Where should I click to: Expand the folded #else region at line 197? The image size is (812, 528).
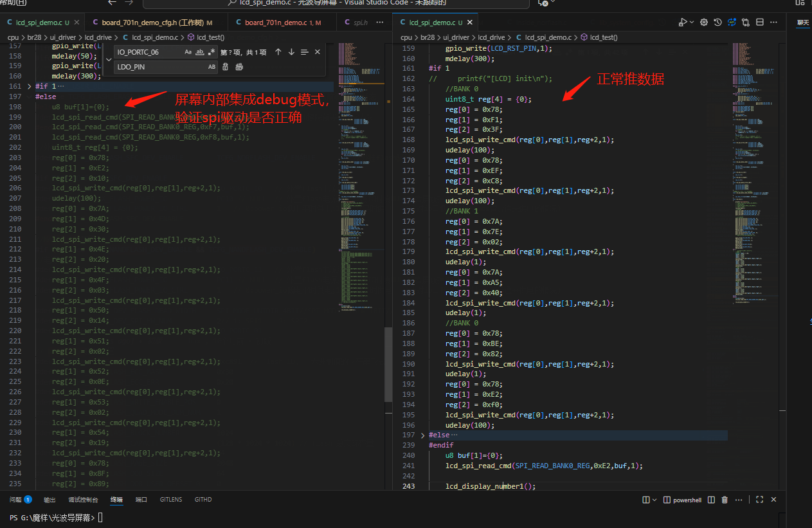[x=422, y=435]
